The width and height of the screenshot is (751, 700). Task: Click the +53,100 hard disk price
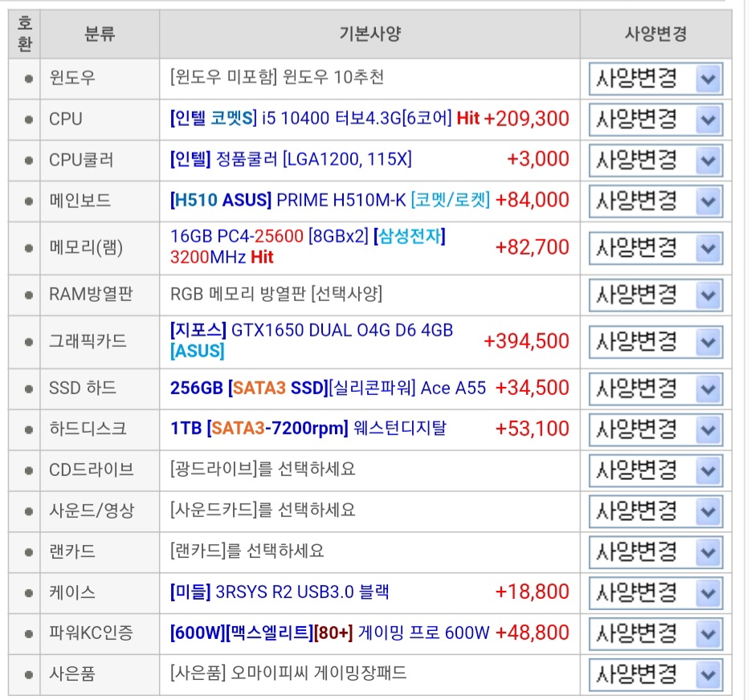[x=532, y=429]
